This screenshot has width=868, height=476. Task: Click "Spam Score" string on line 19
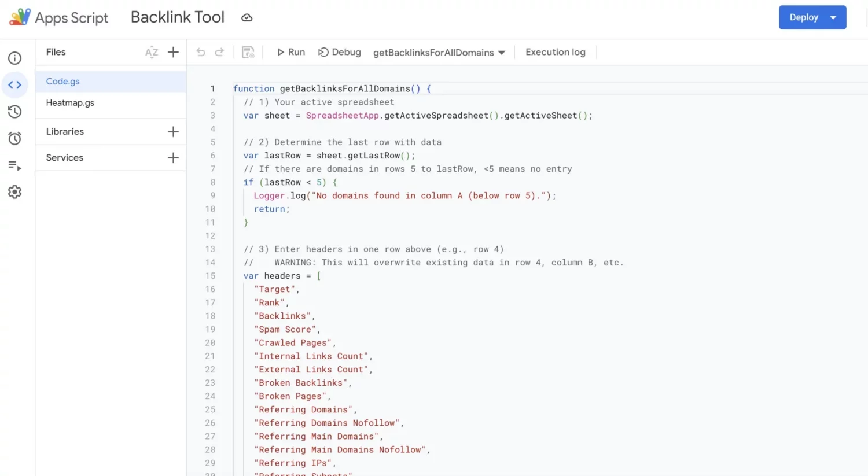tap(285, 330)
